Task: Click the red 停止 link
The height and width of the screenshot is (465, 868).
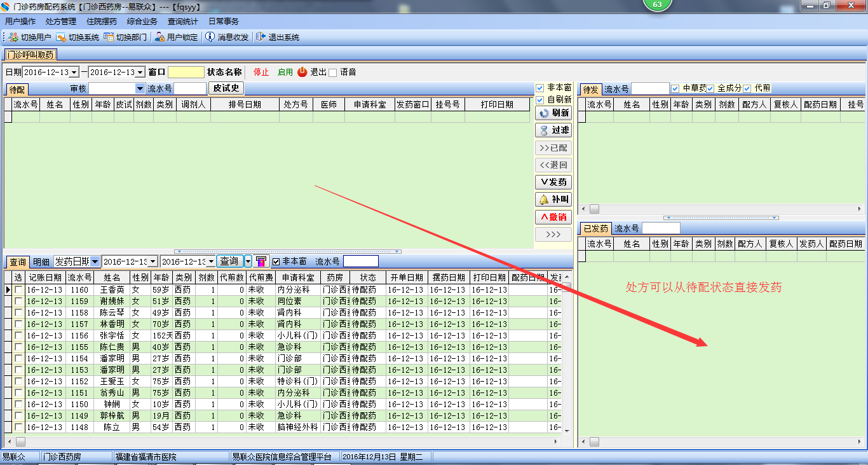Action: click(261, 73)
